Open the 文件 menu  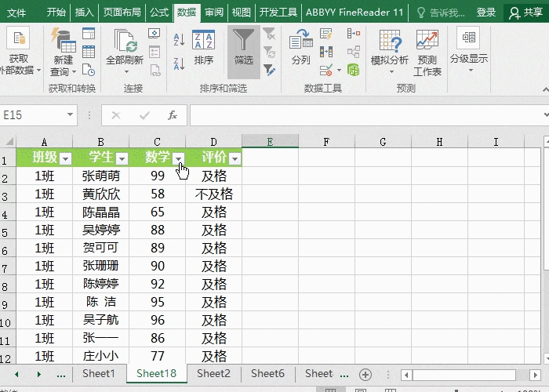(x=16, y=13)
